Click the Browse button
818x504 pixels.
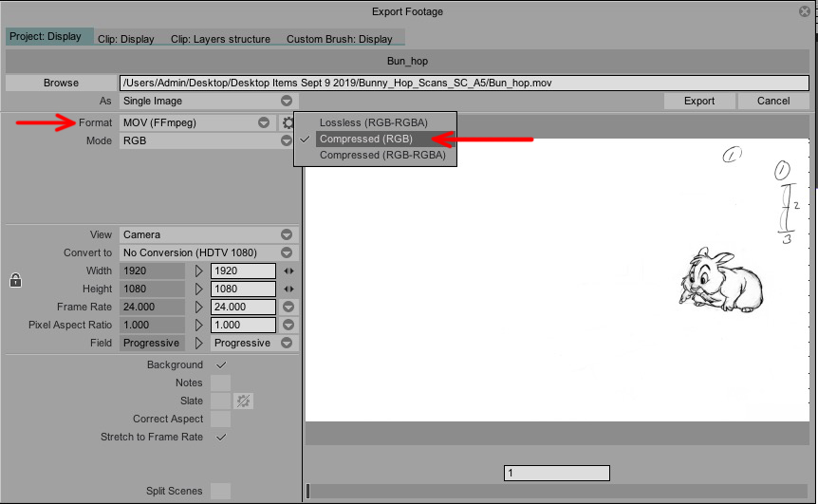[x=61, y=83]
